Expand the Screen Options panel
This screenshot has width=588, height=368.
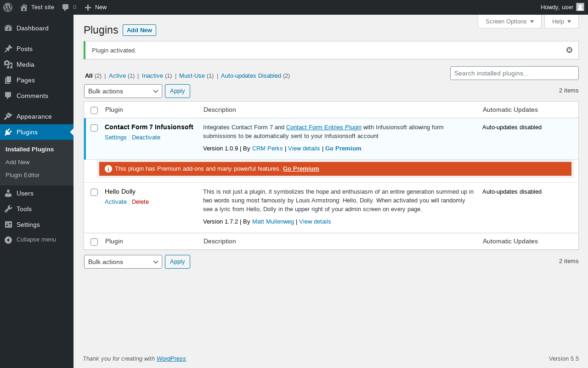(x=509, y=22)
